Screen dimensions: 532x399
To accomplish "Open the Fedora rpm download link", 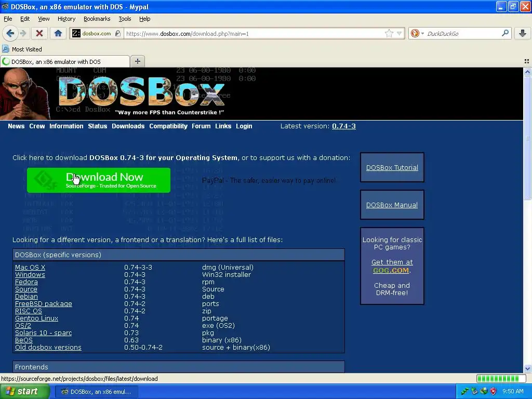I will click(26, 282).
